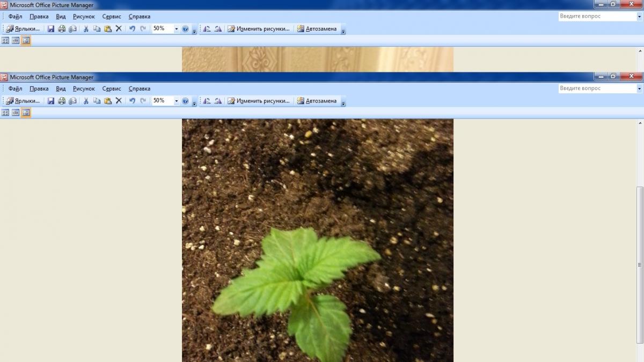
Task: Click Undo arrow in upper window toolbar
Action: click(x=132, y=29)
